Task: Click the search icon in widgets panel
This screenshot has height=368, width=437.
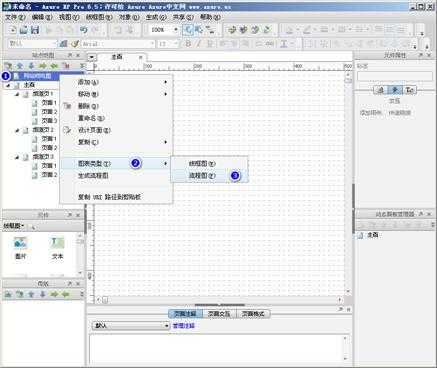Action: point(33,227)
